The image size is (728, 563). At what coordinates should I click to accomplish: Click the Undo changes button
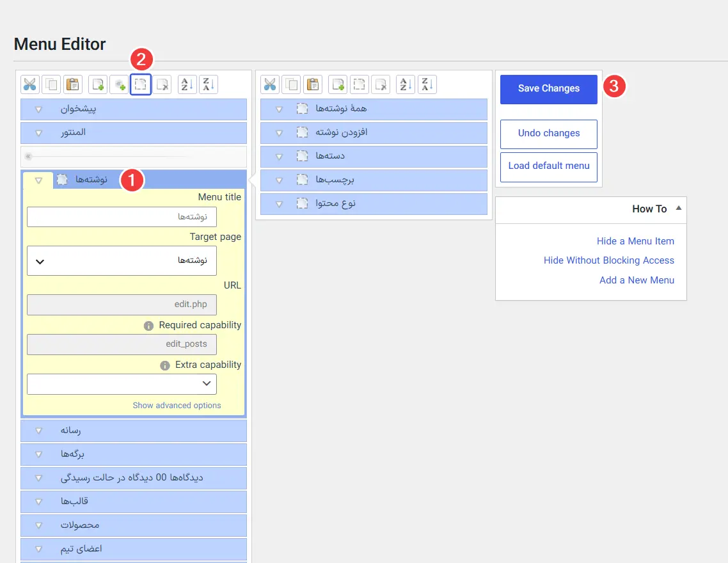549,134
